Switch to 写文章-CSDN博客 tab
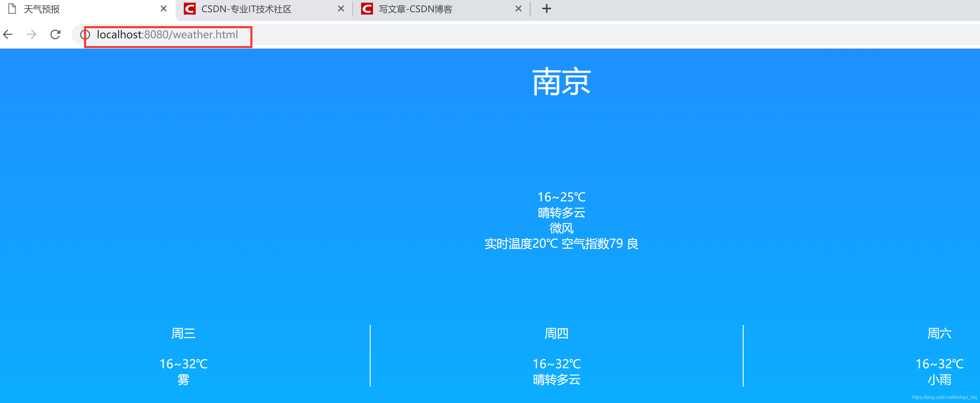Image resolution: width=980 pixels, height=403 pixels. [441, 10]
